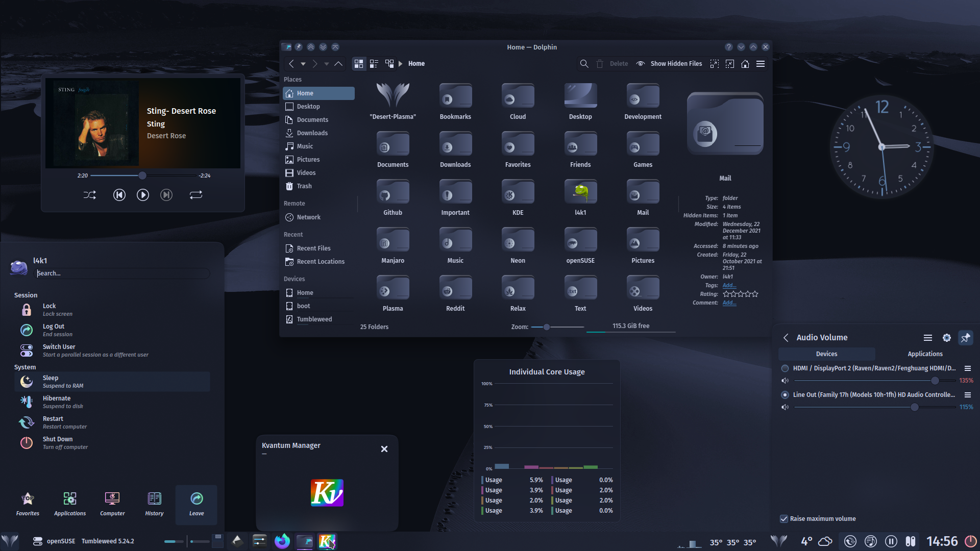
Task: Select Restart computer option
Action: coord(112,422)
